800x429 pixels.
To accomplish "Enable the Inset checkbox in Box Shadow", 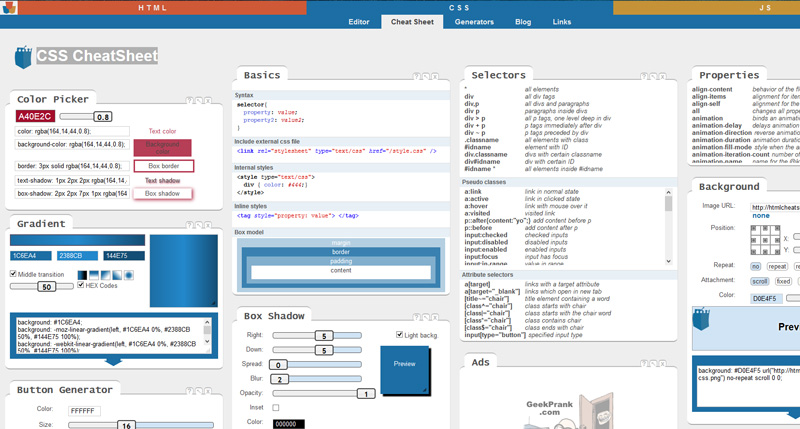I will pyautogui.click(x=276, y=408).
